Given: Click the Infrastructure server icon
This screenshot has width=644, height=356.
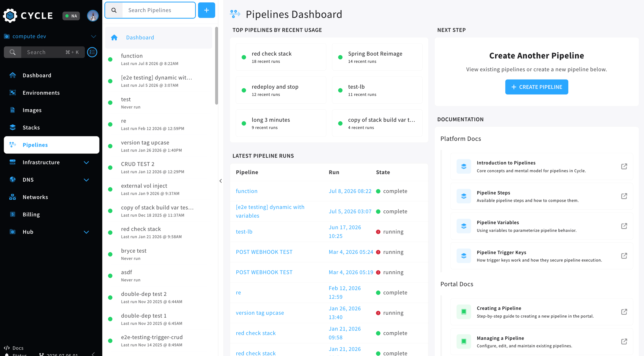Looking at the screenshot, I should click(13, 162).
